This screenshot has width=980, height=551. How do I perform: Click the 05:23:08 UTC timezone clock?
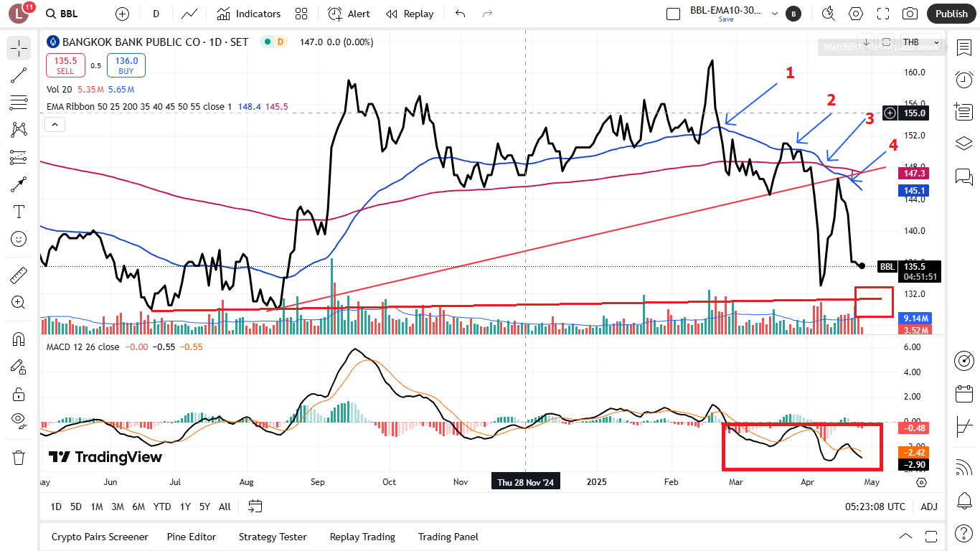click(875, 507)
